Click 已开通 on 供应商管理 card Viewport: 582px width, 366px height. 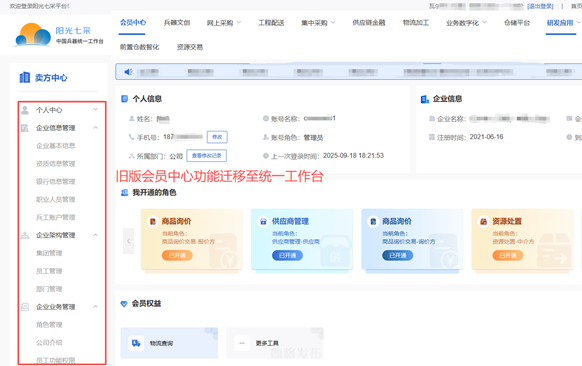click(x=287, y=255)
